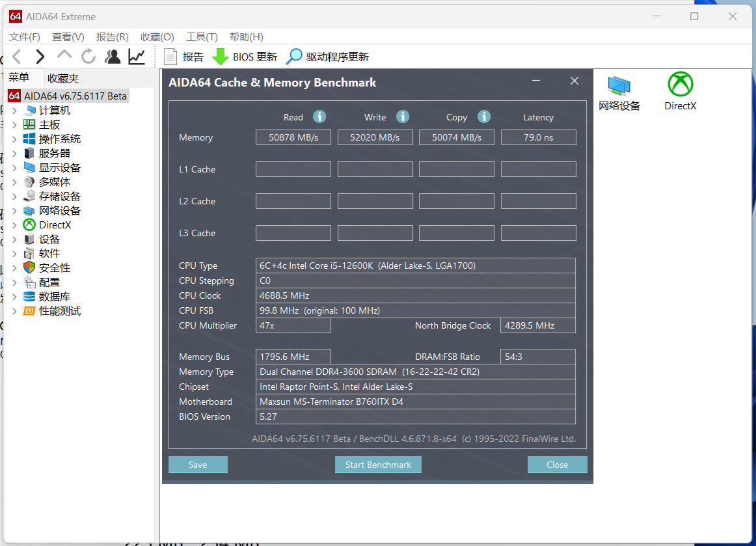Click the 驱动程序更新 toolbar label
The width and height of the screenshot is (756, 546).
click(337, 57)
